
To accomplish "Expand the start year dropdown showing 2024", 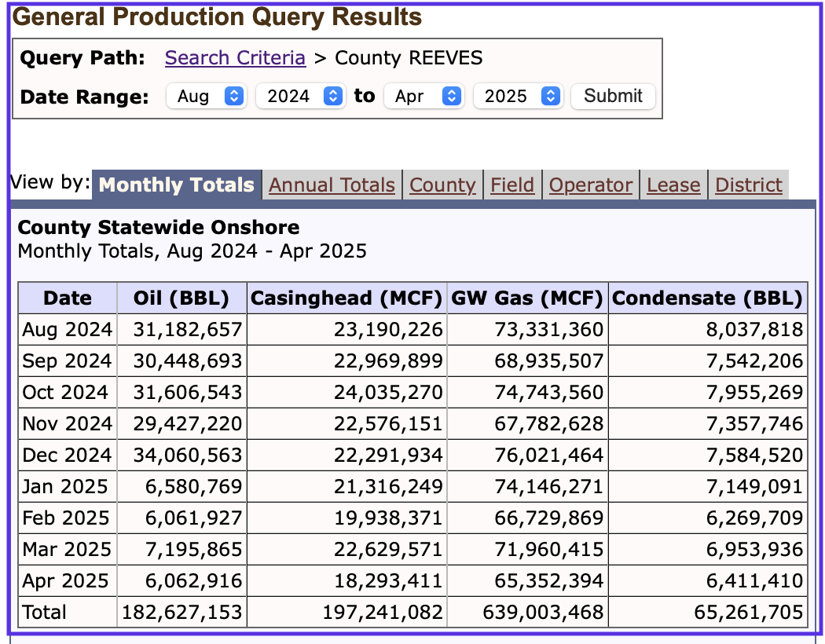I will pos(300,96).
